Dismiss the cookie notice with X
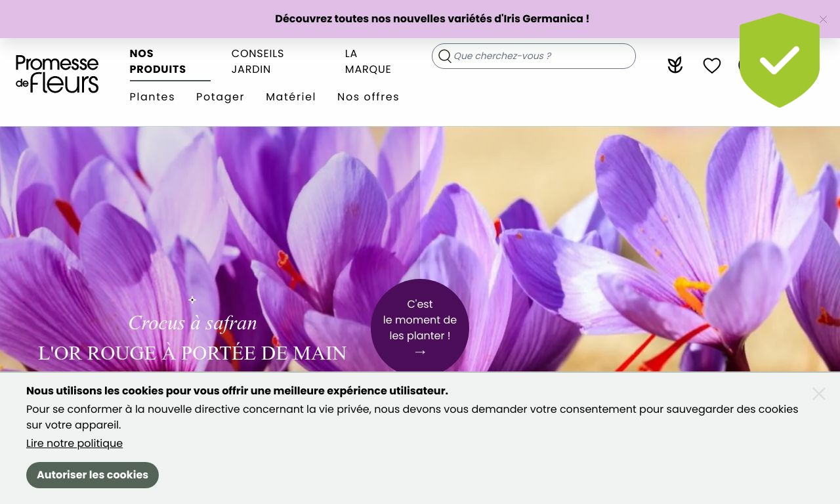Screen dimensions: 840x504 point(818,394)
